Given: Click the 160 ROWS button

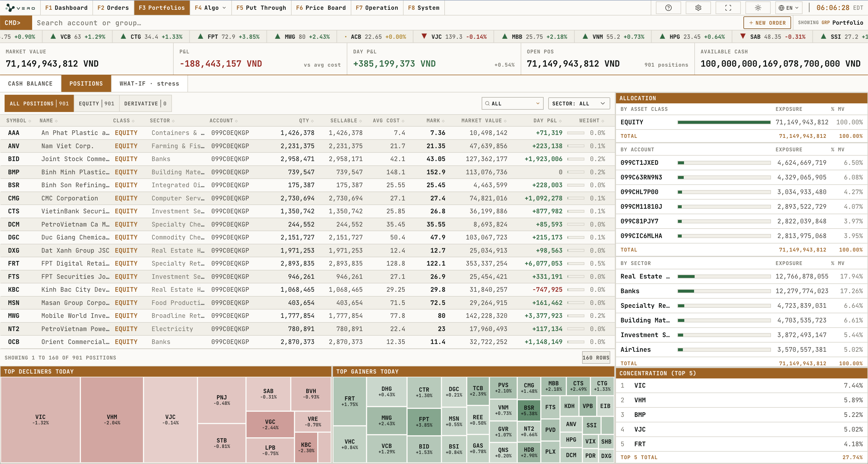Looking at the screenshot, I should (x=596, y=357).
